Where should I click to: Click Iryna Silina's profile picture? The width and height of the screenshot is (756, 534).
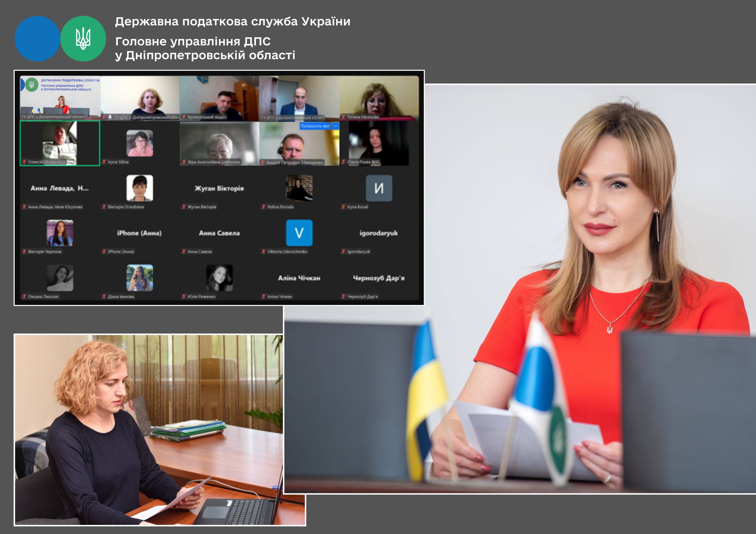click(x=140, y=143)
